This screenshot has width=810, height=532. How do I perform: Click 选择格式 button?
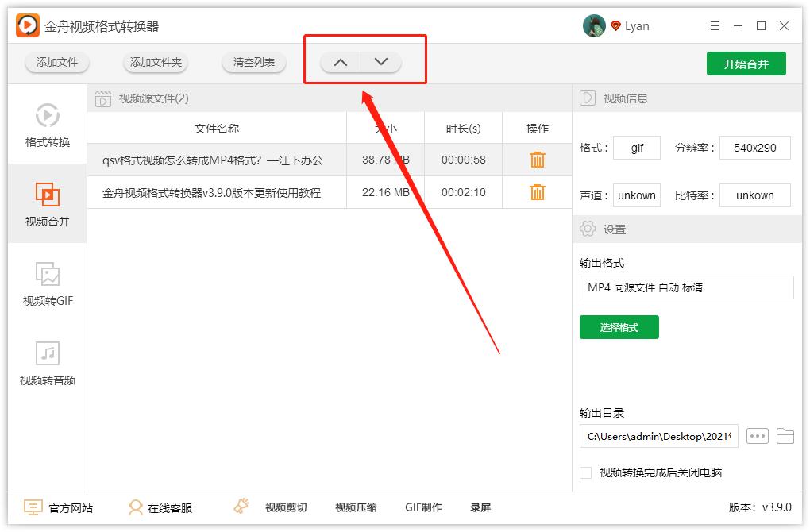[619, 327]
